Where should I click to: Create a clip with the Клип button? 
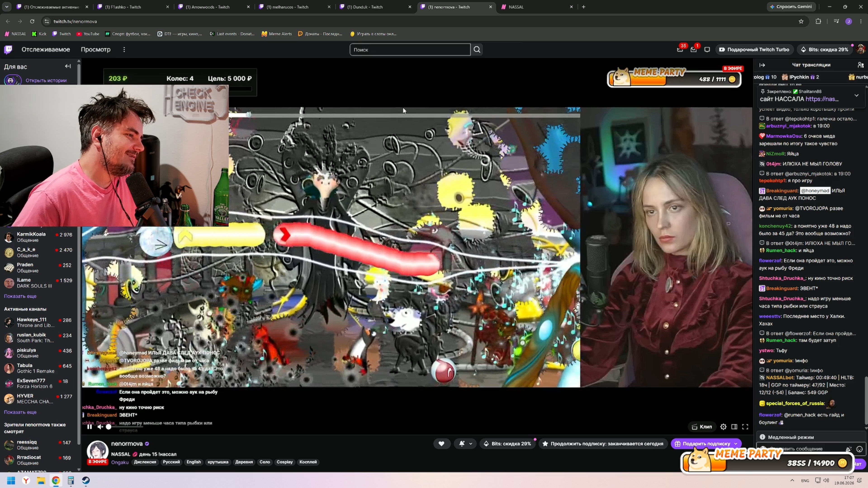point(702,427)
